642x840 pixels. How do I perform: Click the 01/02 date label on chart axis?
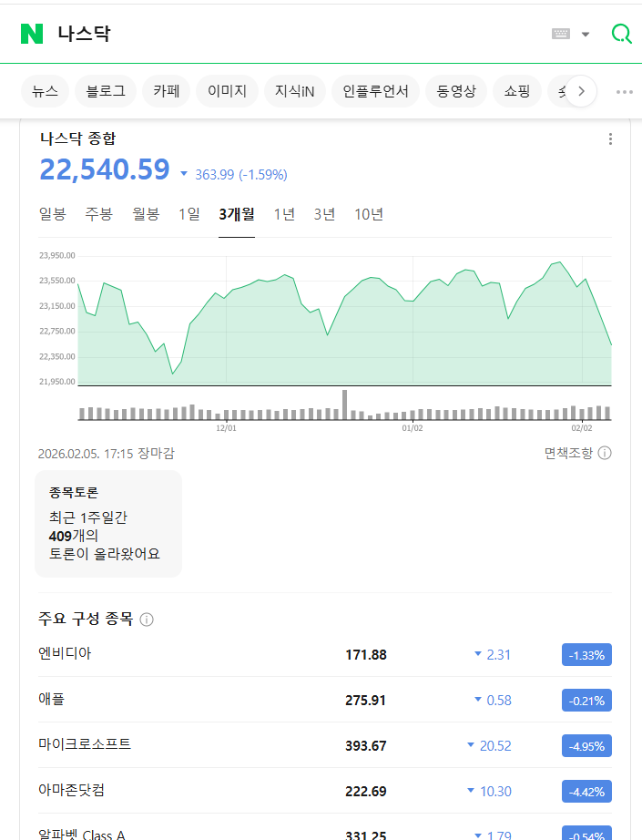[x=413, y=428]
